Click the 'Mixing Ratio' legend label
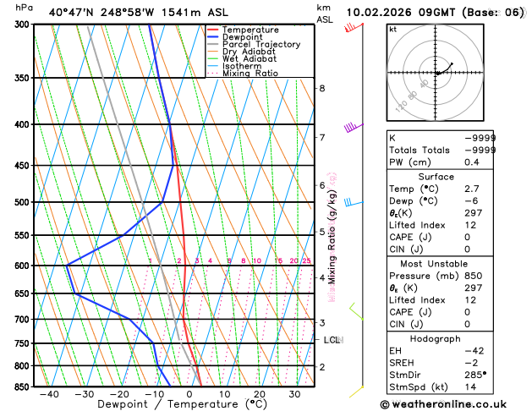This screenshot has width=532, height=411. tap(250, 74)
